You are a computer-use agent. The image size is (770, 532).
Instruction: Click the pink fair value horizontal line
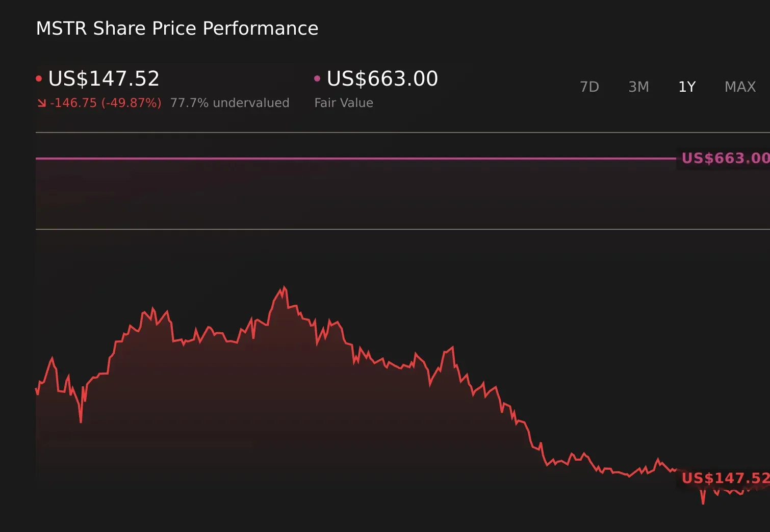(357, 159)
